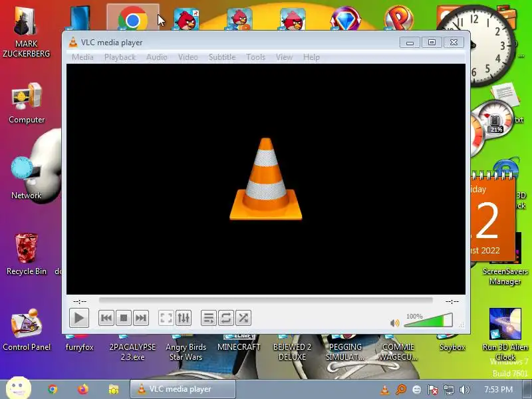The height and width of the screenshot is (399, 532).
Task: Toggle fullscreen video mode
Action: point(166,318)
